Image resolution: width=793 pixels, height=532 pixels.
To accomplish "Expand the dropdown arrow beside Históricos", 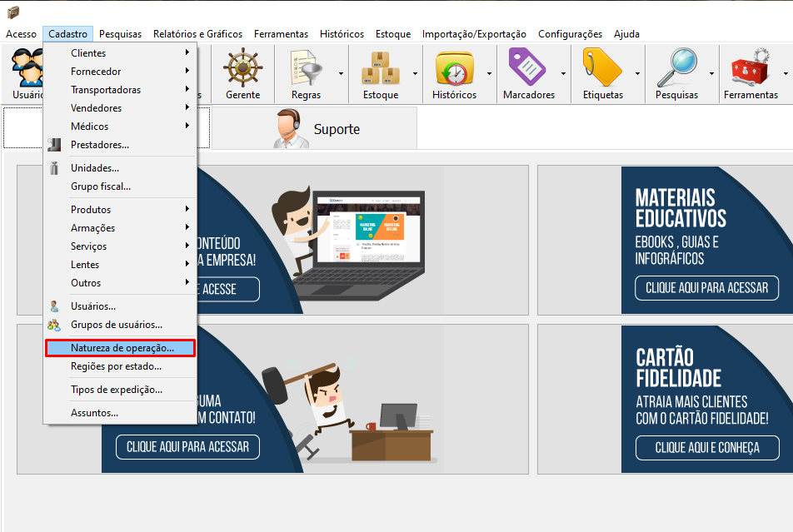I will point(489,73).
